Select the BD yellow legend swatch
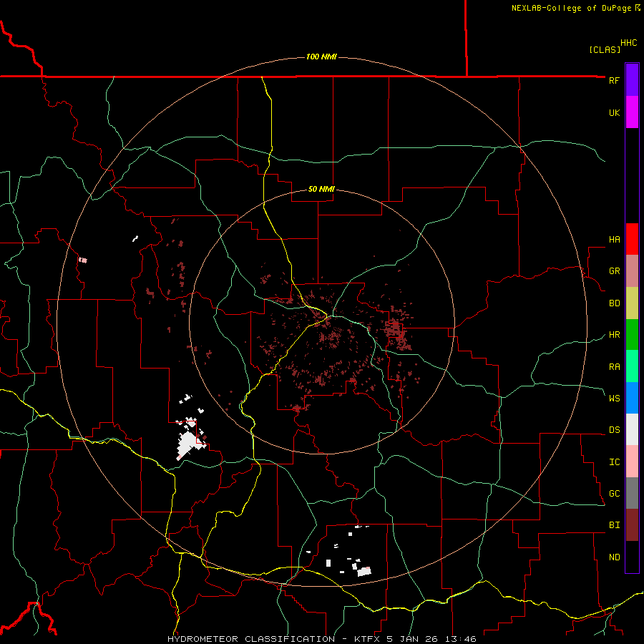This screenshot has width=644, height=644. point(632,303)
